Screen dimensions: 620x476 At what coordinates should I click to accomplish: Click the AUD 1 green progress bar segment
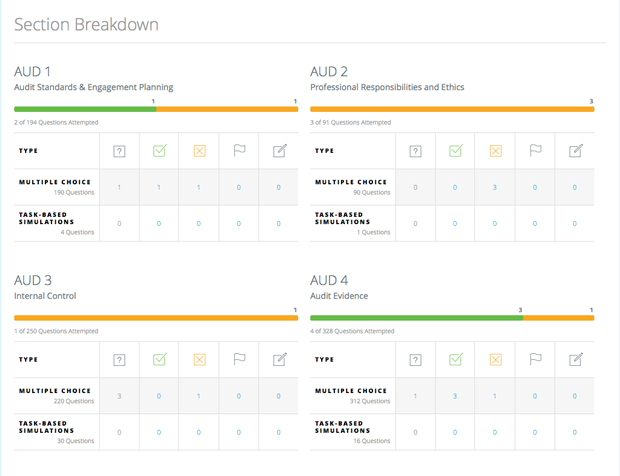click(x=85, y=109)
